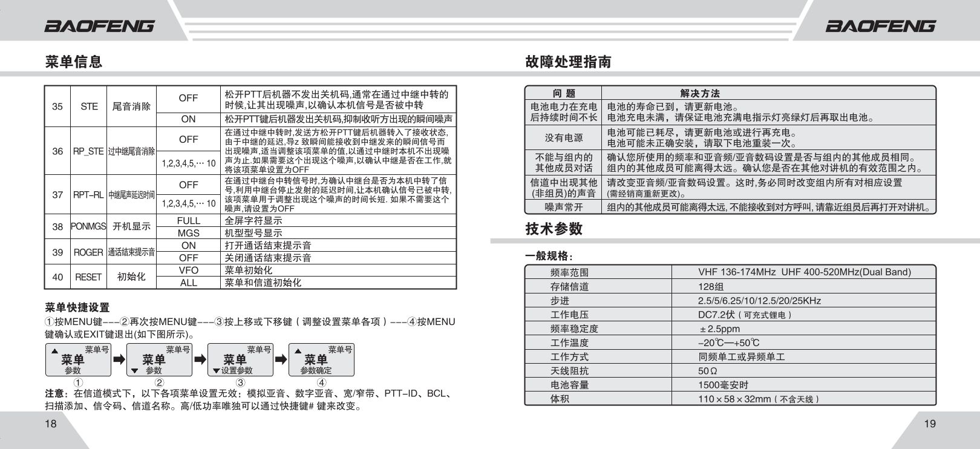Click the 故障处理指南 section heading

(x=568, y=62)
